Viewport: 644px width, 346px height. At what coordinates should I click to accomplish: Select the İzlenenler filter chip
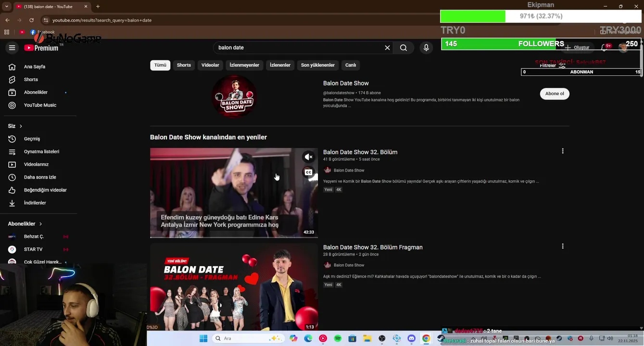coord(280,65)
